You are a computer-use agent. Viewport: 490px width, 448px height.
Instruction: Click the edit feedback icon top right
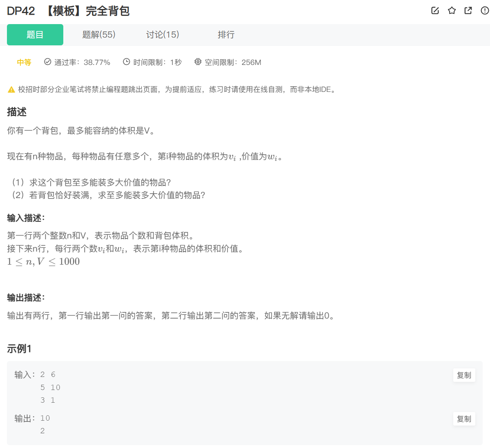[x=434, y=11]
